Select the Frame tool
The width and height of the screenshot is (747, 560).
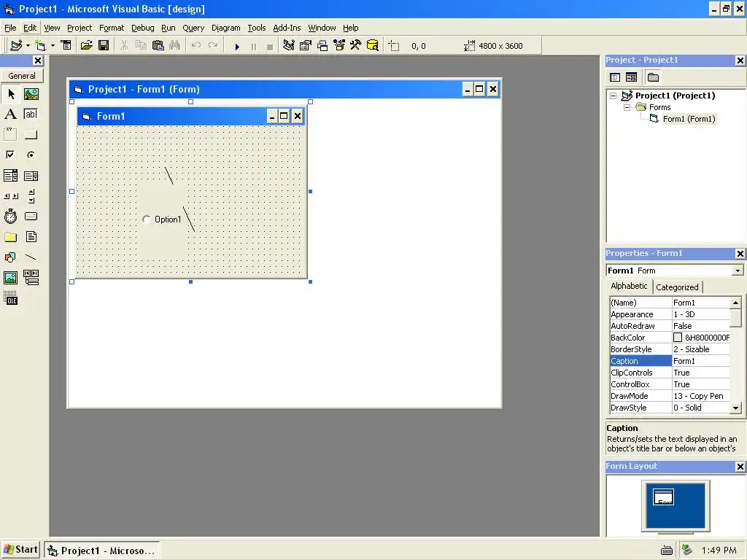click(x=10, y=134)
